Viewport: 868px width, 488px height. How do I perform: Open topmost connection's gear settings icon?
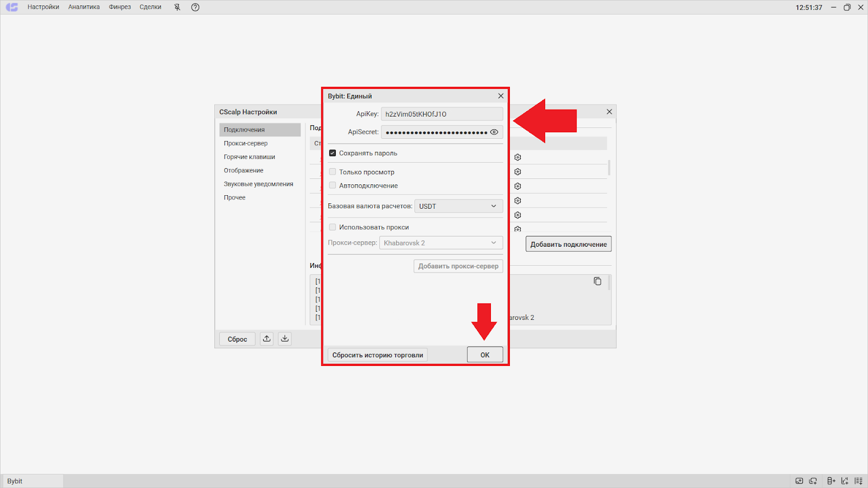tap(518, 157)
